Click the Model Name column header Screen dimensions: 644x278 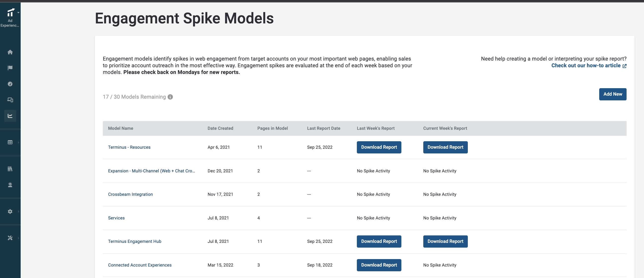tap(120, 128)
